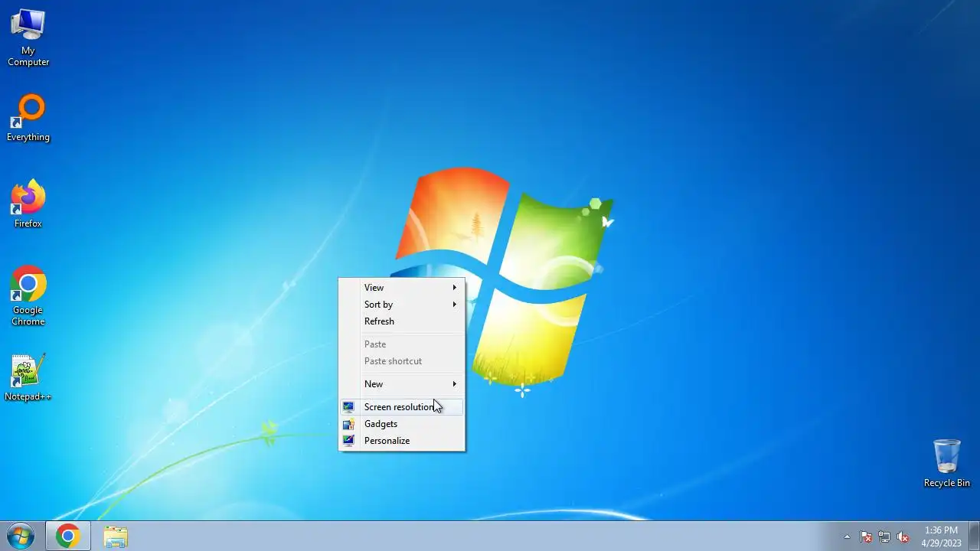The width and height of the screenshot is (980, 551).
Task: Choose Refresh in the context menu
Action: coord(402,321)
